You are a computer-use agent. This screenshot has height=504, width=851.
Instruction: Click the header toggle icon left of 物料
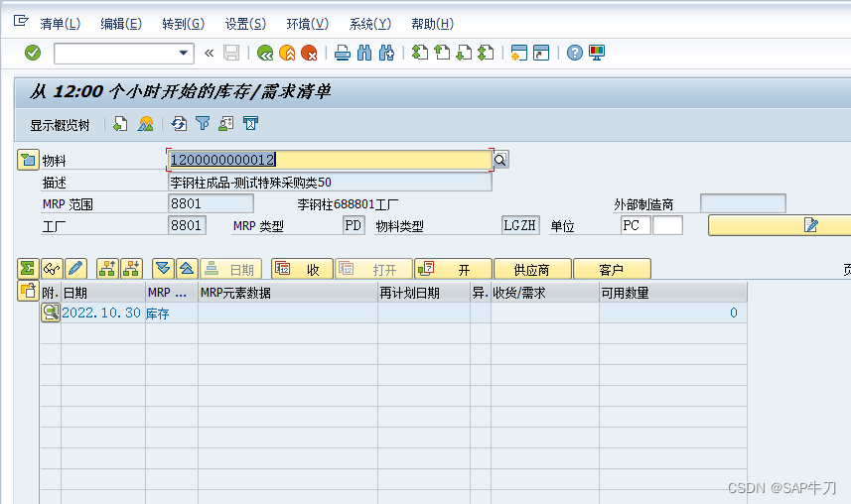tap(28, 160)
